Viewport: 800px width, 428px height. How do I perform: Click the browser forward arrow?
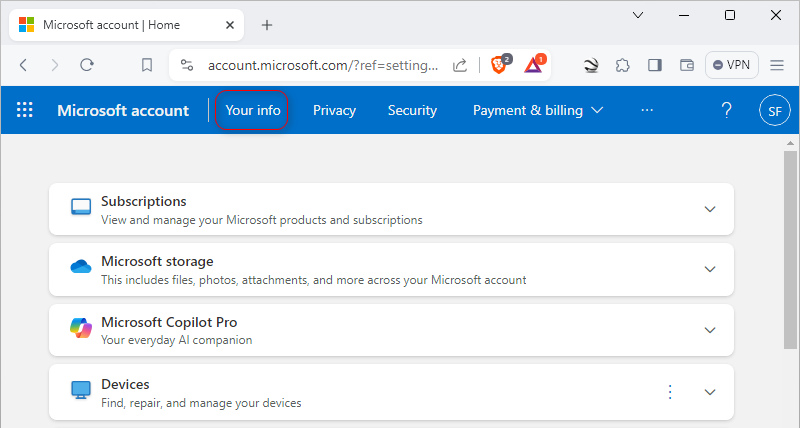pos(55,65)
